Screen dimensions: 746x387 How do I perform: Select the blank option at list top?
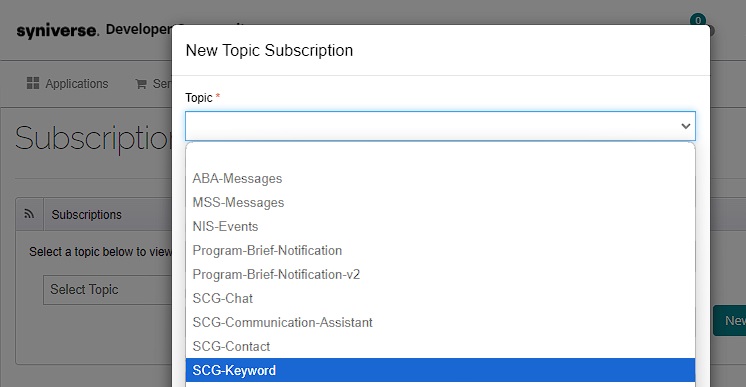pos(440,155)
